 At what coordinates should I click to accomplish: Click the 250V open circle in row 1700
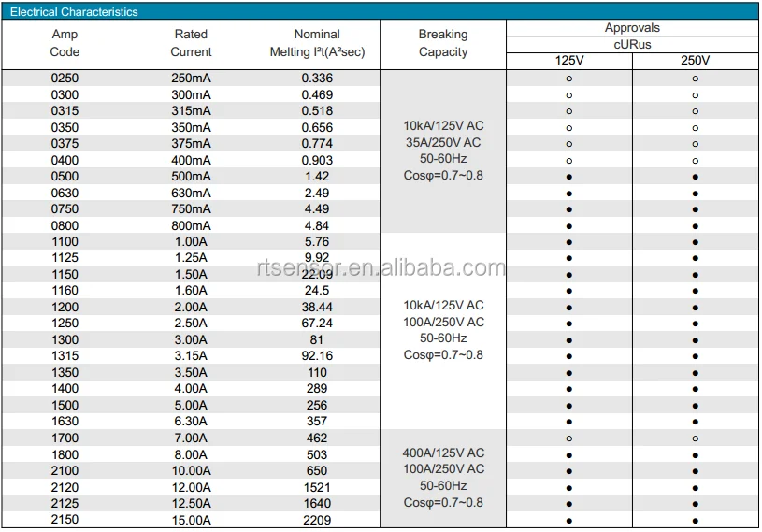[695, 439]
